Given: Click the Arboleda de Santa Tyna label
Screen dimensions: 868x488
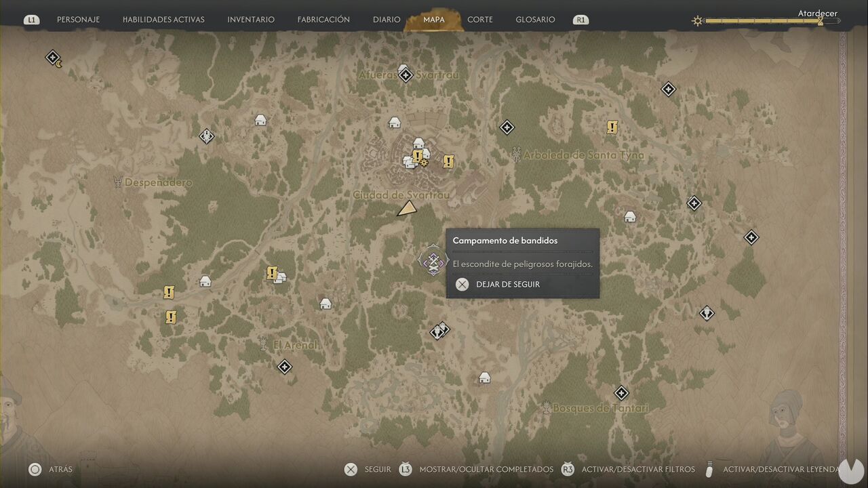Looking at the screenshot, I should [x=583, y=155].
